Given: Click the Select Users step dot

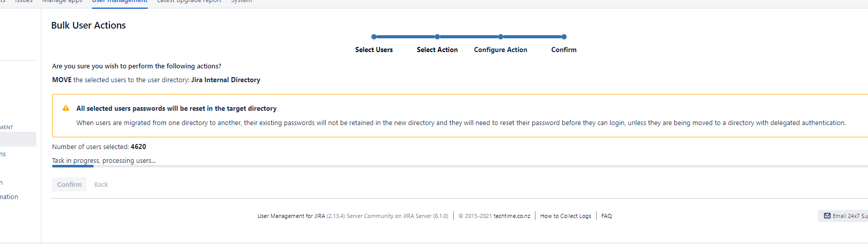Looking at the screenshot, I should coord(374,37).
